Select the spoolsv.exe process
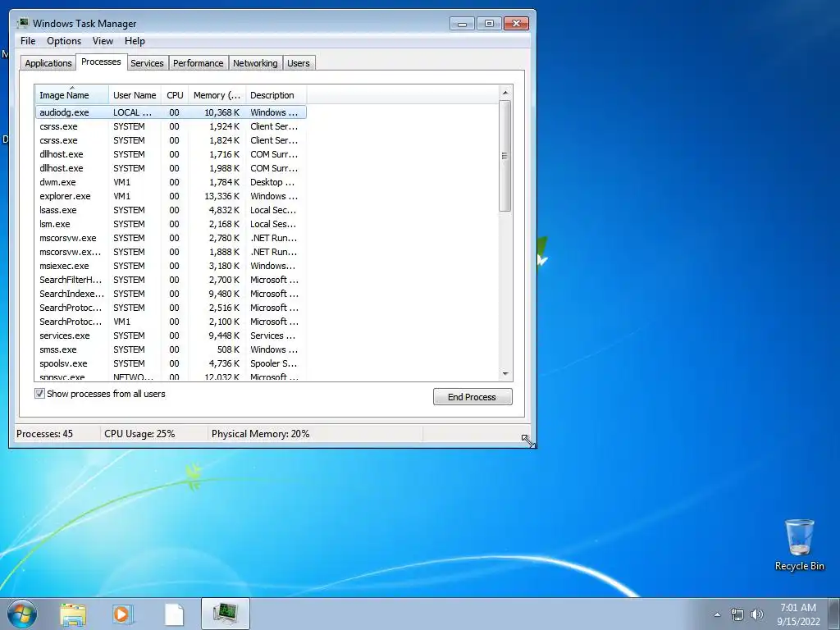The height and width of the screenshot is (630, 840). coord(171,363)
